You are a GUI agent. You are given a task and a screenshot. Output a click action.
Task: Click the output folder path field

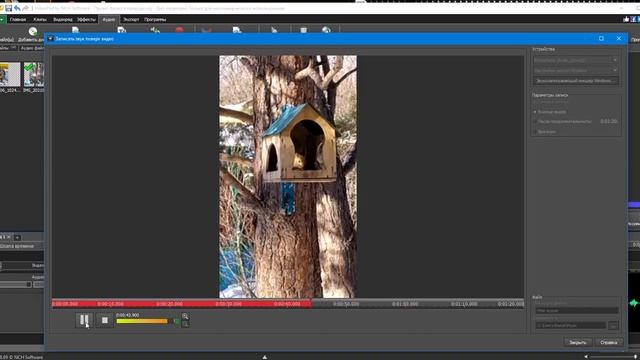point(571,325)
